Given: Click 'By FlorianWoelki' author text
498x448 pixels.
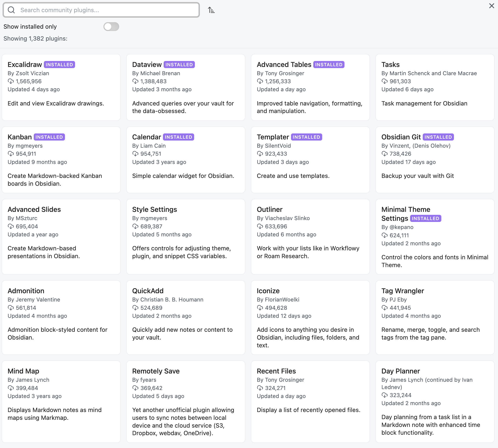Looking at the screenshot, I should 278,300.
